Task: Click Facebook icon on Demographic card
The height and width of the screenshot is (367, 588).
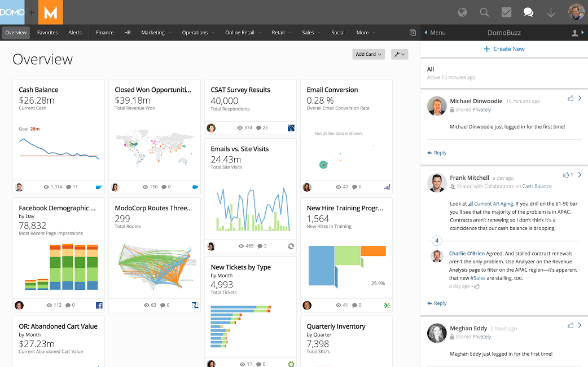Action: 99,305
